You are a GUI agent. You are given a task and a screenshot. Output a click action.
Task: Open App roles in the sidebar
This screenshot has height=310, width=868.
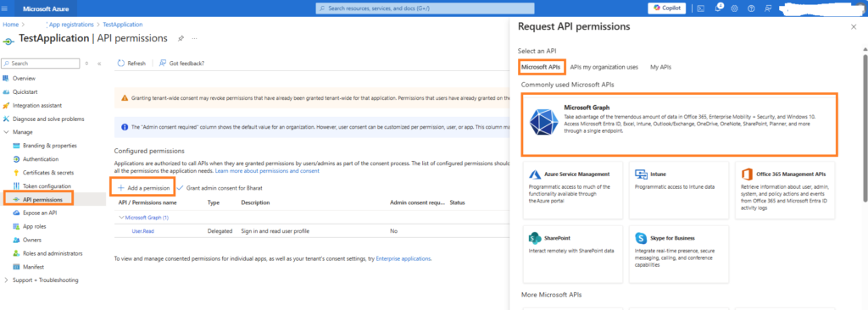34,226
